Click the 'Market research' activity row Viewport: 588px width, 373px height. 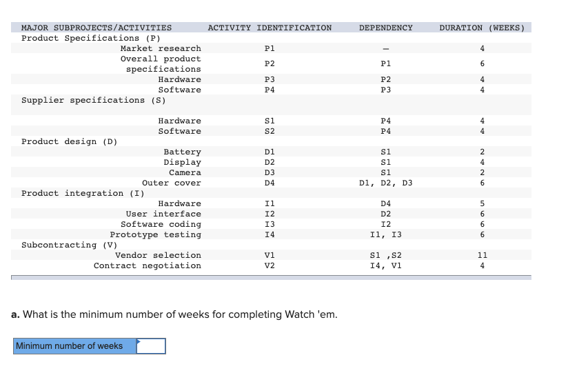coord(271,48)
